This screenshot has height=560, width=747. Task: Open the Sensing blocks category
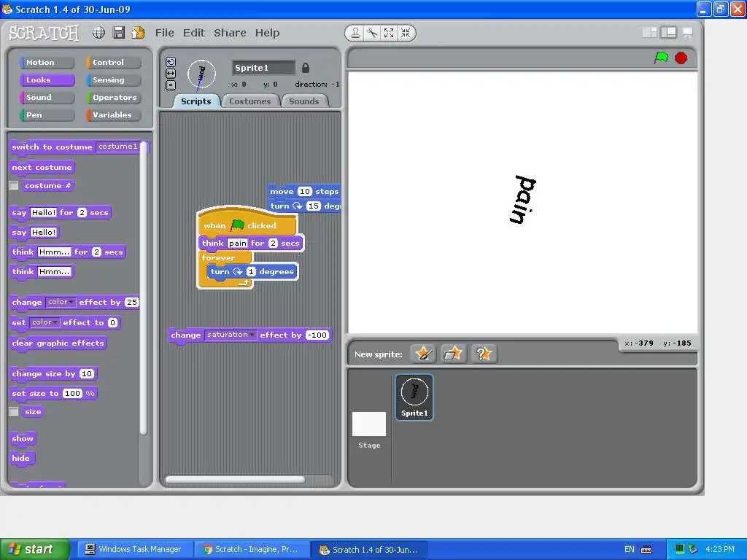(113, 80)
